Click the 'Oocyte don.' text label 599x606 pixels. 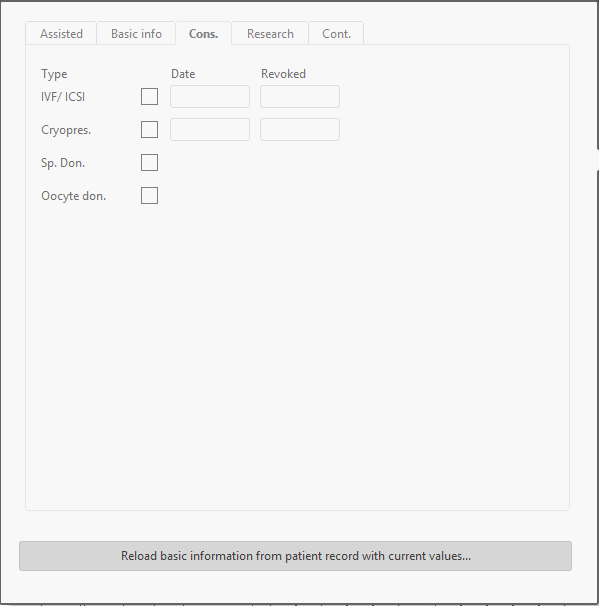point(73,196)
